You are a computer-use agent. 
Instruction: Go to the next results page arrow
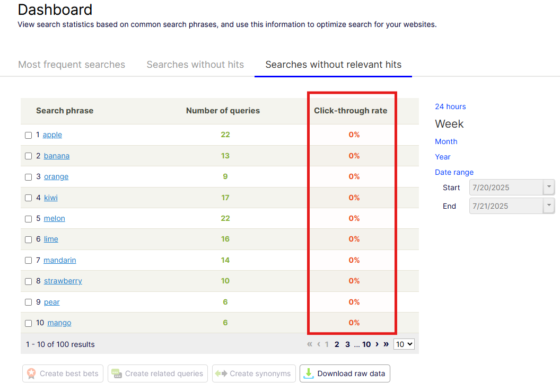tap(377, 344)
